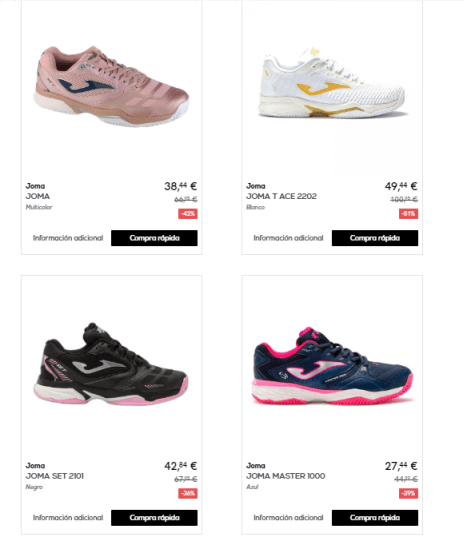
Task: Select the JOMA MASTER 1000 product title
Action: 286,476
